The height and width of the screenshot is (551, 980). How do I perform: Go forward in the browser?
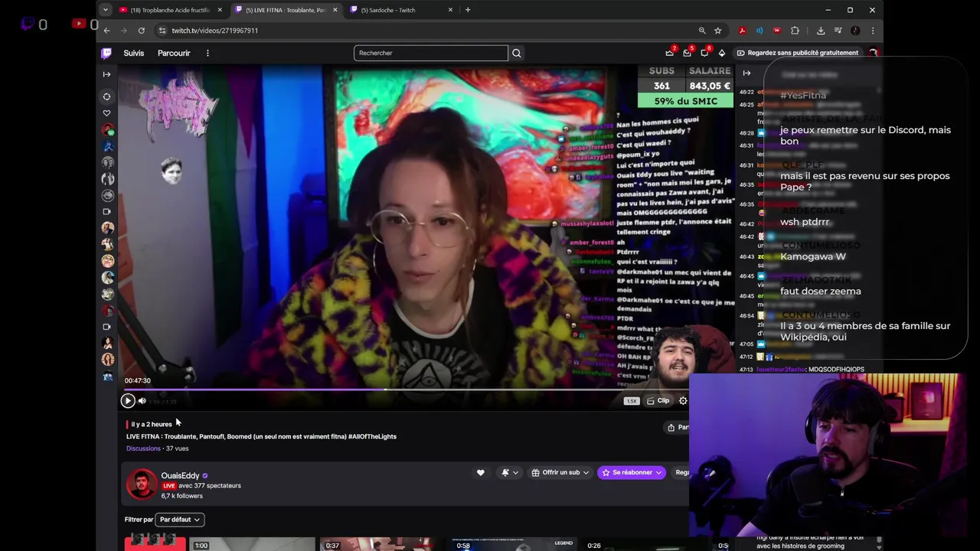click(x=124, y=31)
